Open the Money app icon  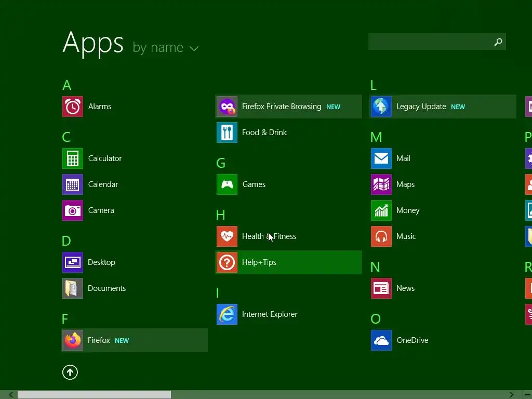pyautogui.click(x=381, y=210)
